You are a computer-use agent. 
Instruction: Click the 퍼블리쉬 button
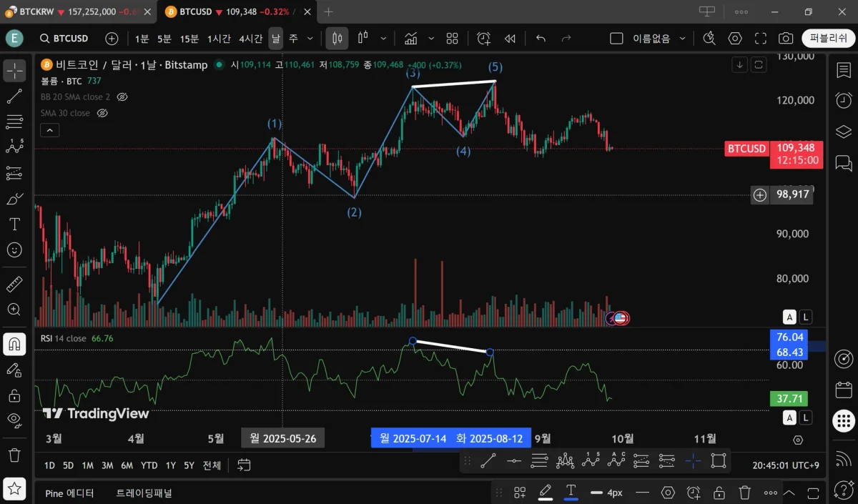tap(827, 38)
